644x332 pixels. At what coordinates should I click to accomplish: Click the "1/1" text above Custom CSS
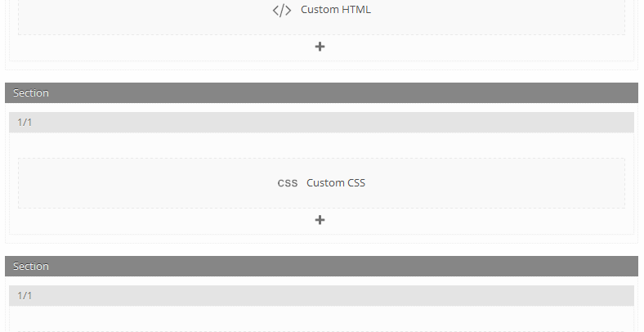(x=25, y=123)
